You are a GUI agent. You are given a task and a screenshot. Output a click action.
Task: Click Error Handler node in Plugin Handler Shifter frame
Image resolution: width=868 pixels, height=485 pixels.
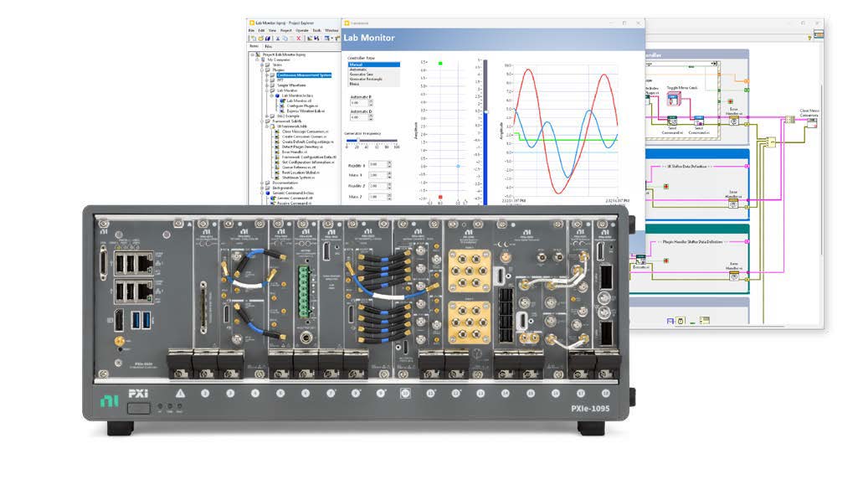pyautogui.click(x=733, y=276)
